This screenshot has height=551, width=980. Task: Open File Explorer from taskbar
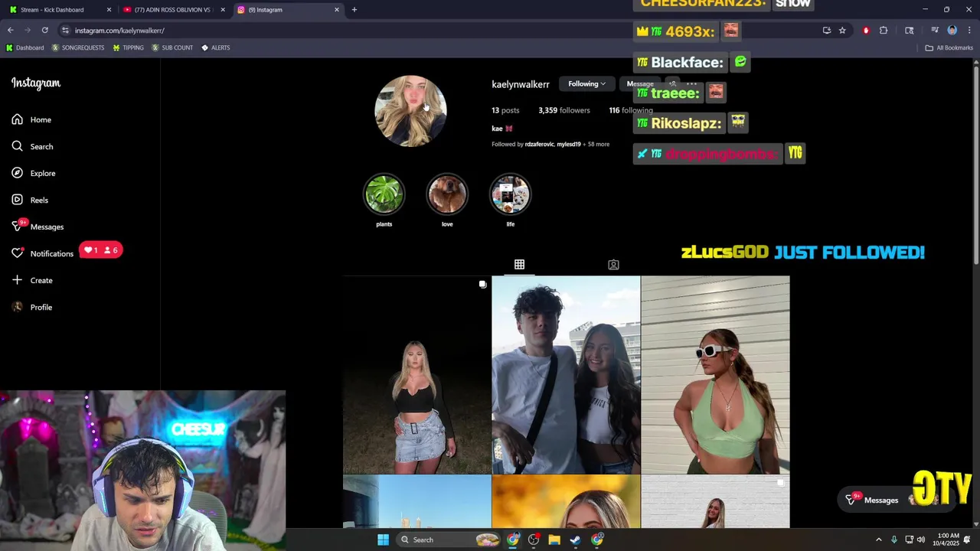click(554, 540)
